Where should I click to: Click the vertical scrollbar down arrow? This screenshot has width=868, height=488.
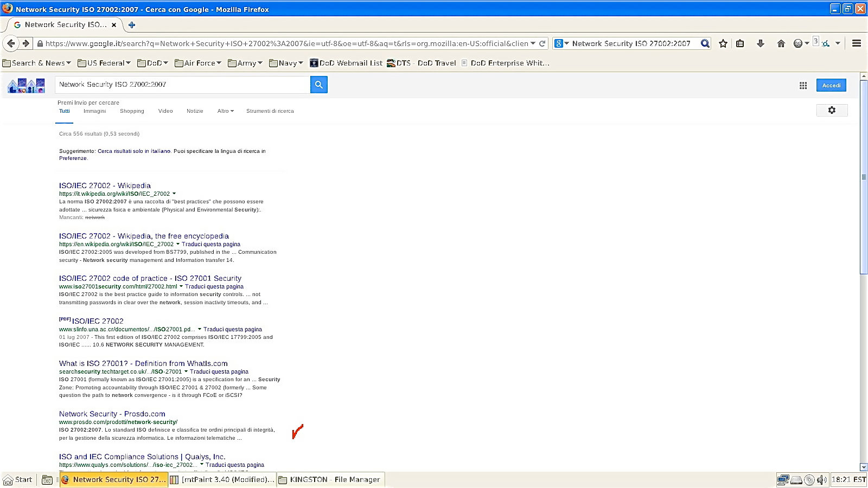click(864, 467)
